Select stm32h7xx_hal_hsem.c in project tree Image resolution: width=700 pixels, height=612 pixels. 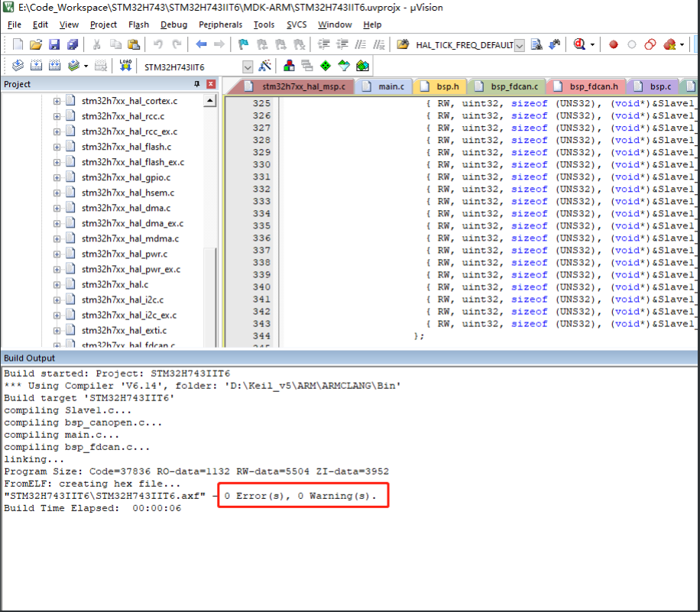128,193
